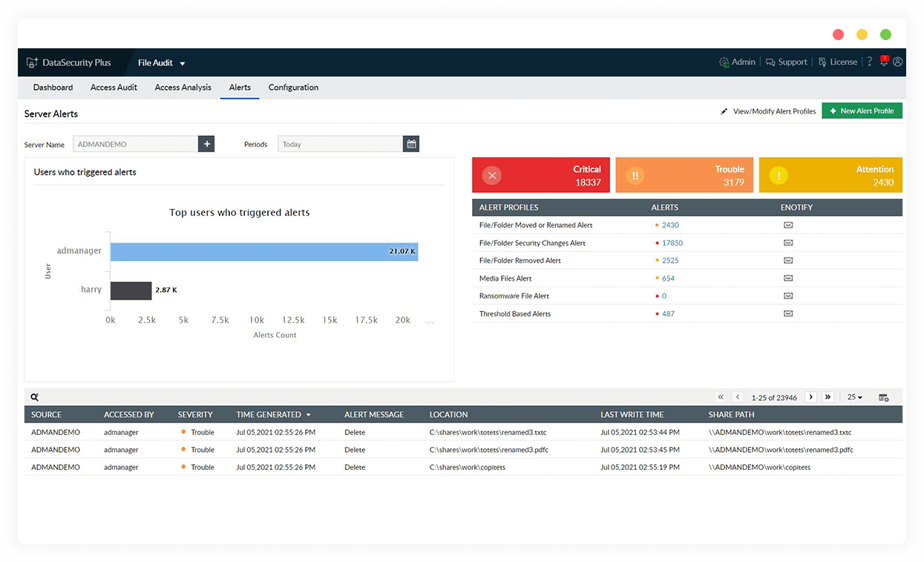Click the Periods Today field
This screenshot has height=562, width=924.
pyautogui.click(x=340, y=144)
